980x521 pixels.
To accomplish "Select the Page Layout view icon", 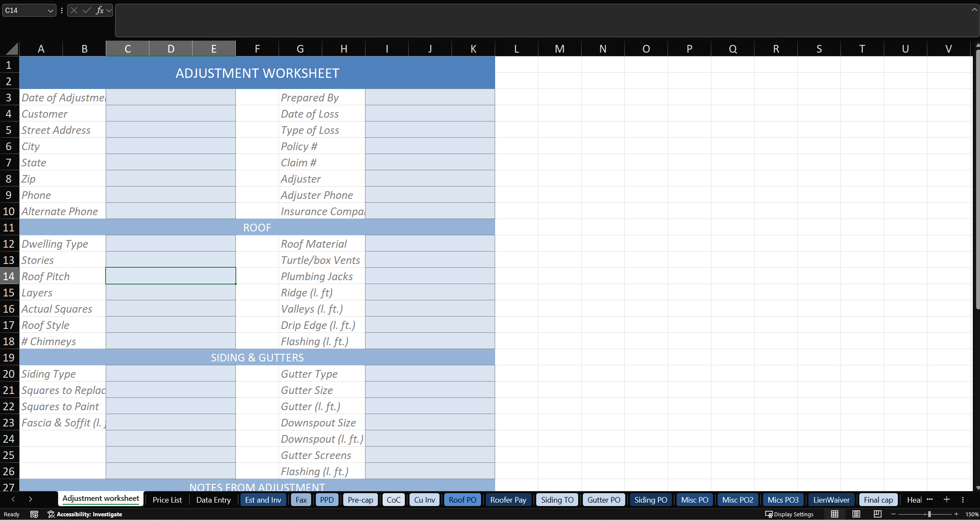I will coord(856,514).
